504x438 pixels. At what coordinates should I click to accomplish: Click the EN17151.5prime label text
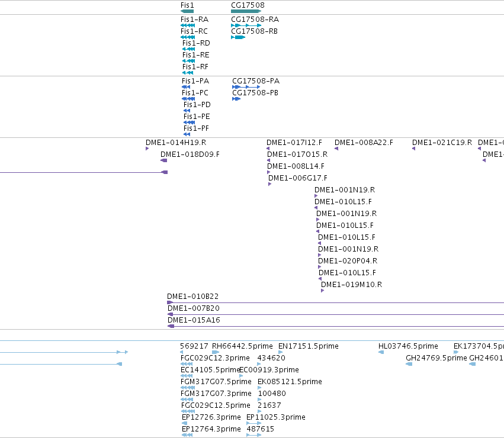(309, 346)
